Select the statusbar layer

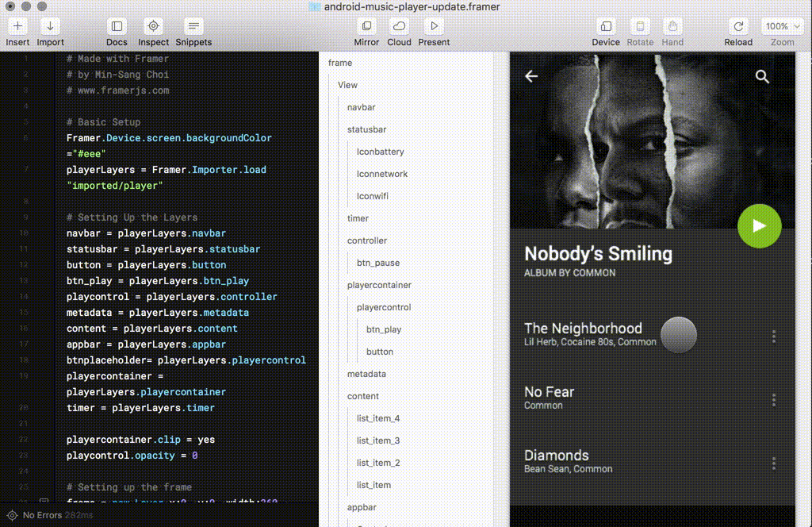coord(366,129)
